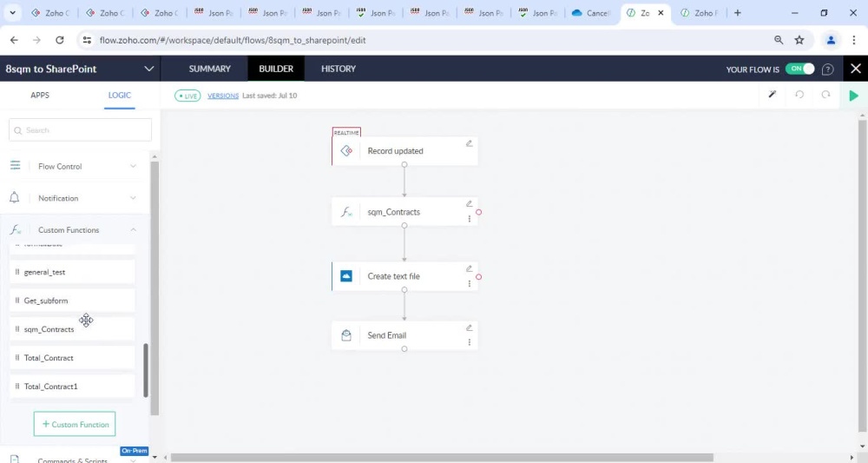Click the Notification bell icon
Screen dimensions: 868x463
pyautogui.click(x=15, y=198)
